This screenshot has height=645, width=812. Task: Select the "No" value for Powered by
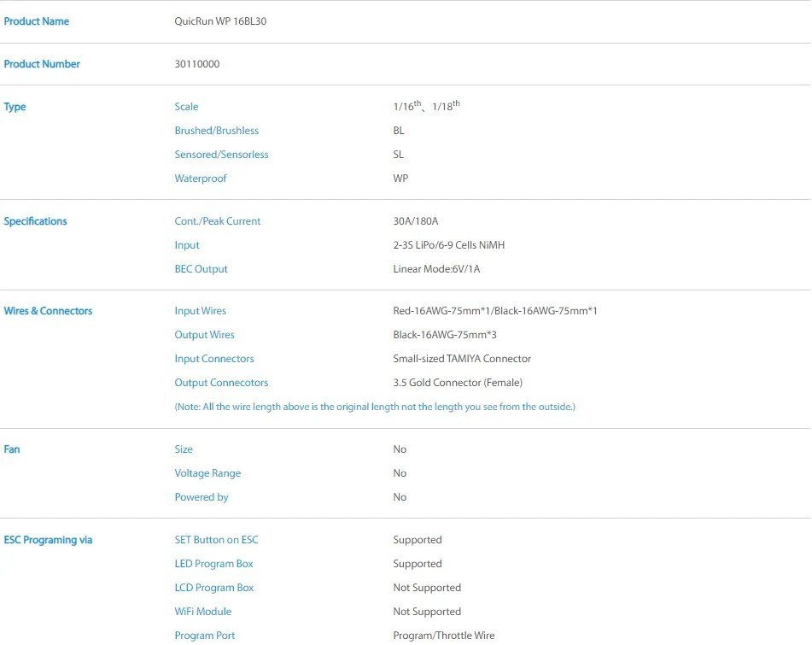click(x=400, y=497)
